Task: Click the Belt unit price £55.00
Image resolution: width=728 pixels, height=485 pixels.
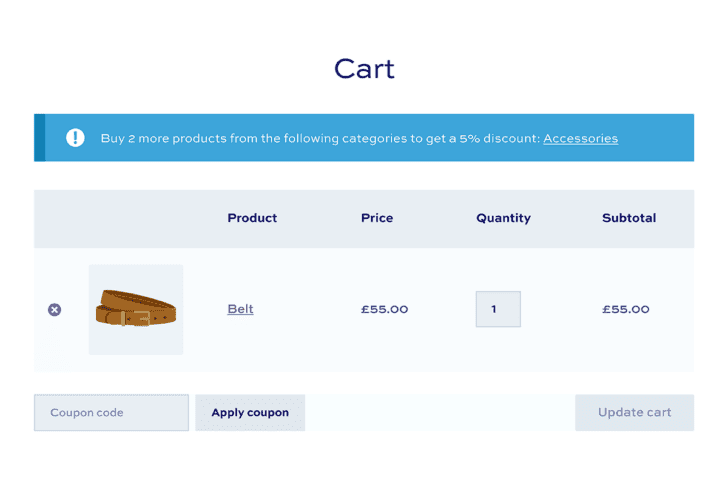Action: coord(384,309)
